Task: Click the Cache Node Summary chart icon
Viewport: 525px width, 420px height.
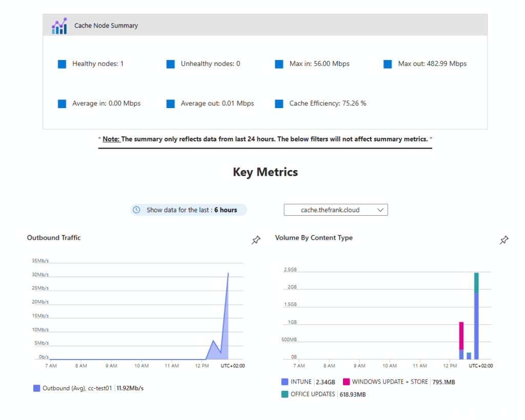Action: (x=59, y=26)
